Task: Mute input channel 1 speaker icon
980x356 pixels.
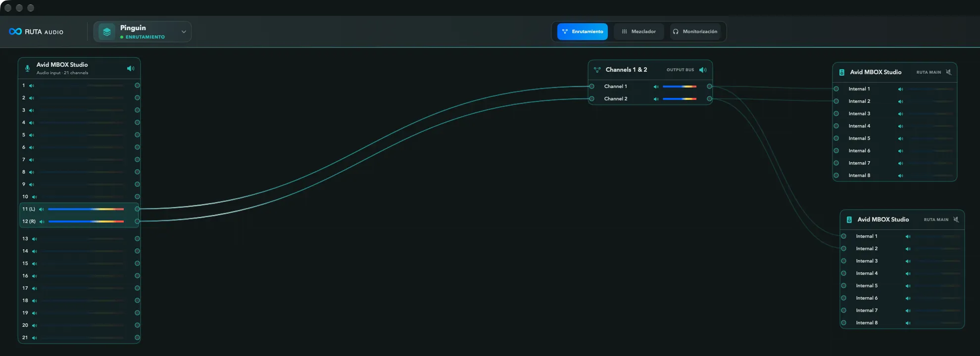Action: pyautogui.click(x=32, y=86)
